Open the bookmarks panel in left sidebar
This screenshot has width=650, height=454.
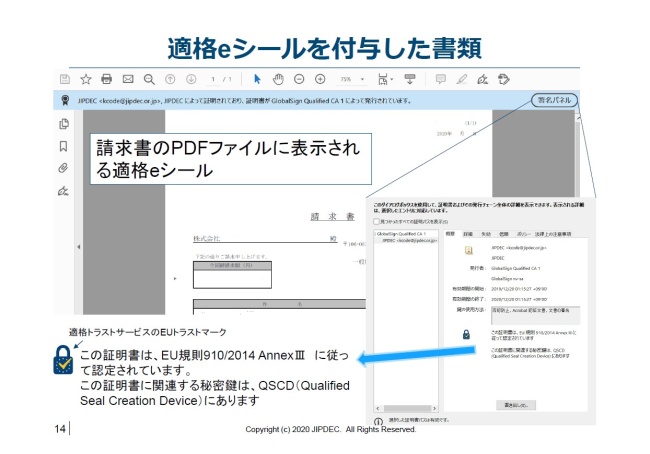(x=64, y=146)
